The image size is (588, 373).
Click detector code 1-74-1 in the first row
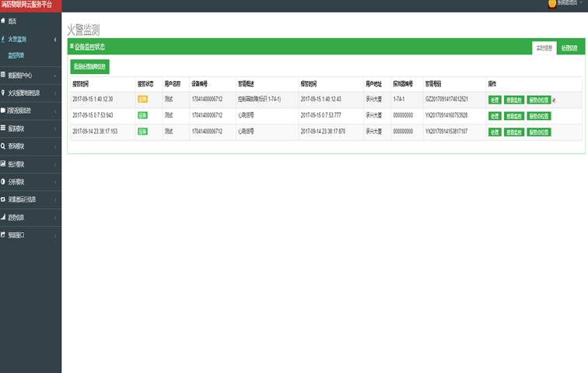[x=399, y=99]
